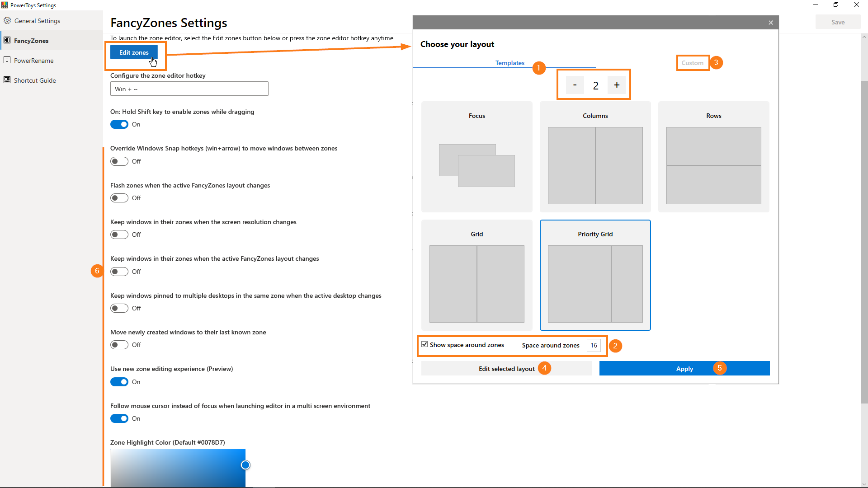Toggle Hold Shift key to enable zones switch
The height and width of the screenshot is (488, 868).
coord(119,124)
